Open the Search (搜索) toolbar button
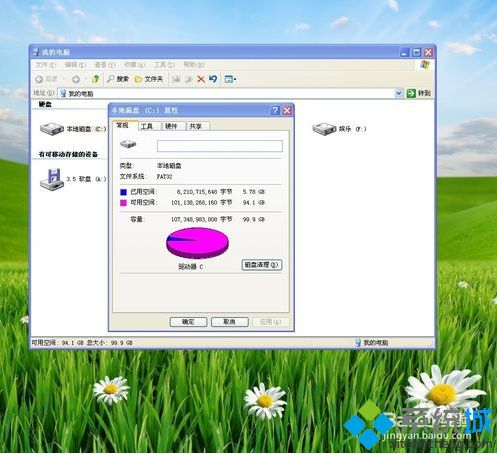 pyautogui.click(x=118, y=79)
